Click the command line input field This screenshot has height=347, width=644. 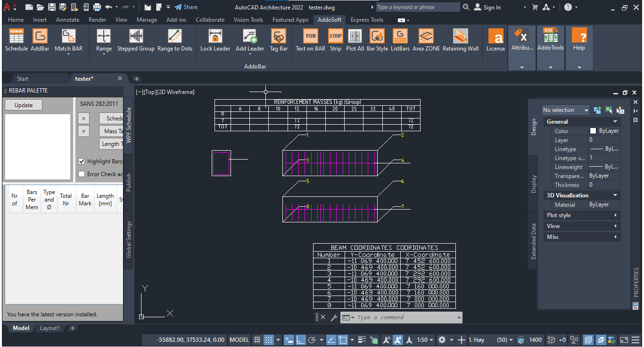pos(401,317)
